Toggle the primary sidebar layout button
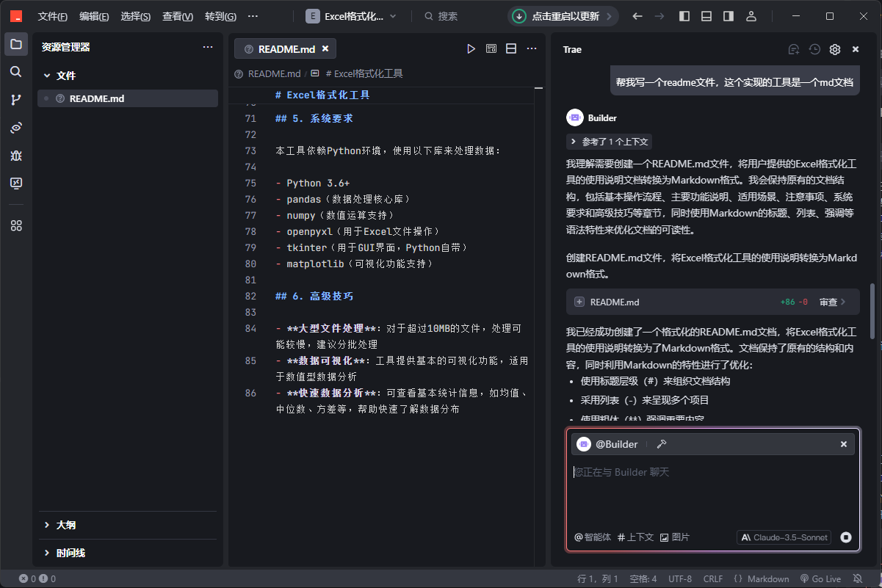This screenshot has width=882, height=588. [684, 16]
